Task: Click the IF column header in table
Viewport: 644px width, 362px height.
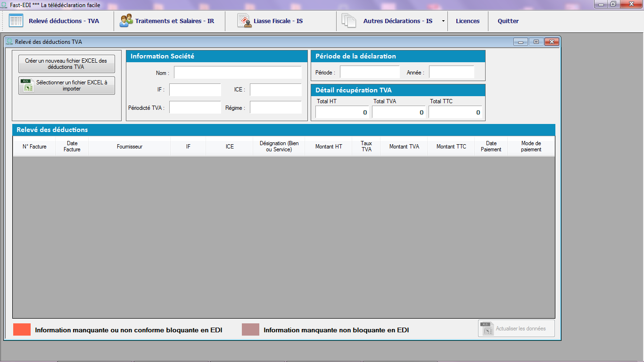Action: [188, 147]
